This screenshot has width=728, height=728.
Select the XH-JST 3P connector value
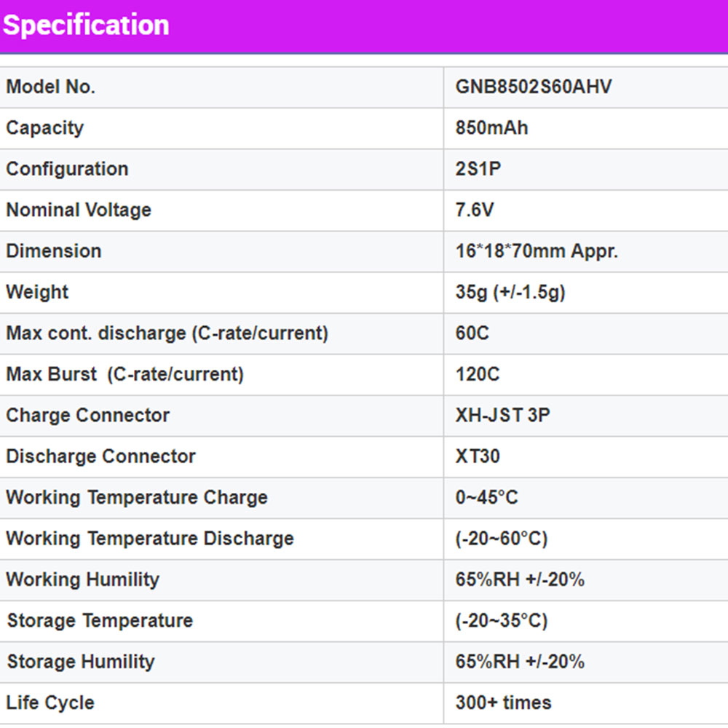click(x=502, y=416)
